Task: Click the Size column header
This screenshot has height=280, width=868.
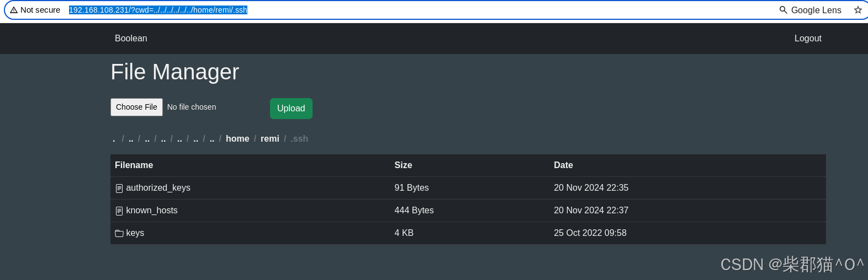Action: [403, 165]
